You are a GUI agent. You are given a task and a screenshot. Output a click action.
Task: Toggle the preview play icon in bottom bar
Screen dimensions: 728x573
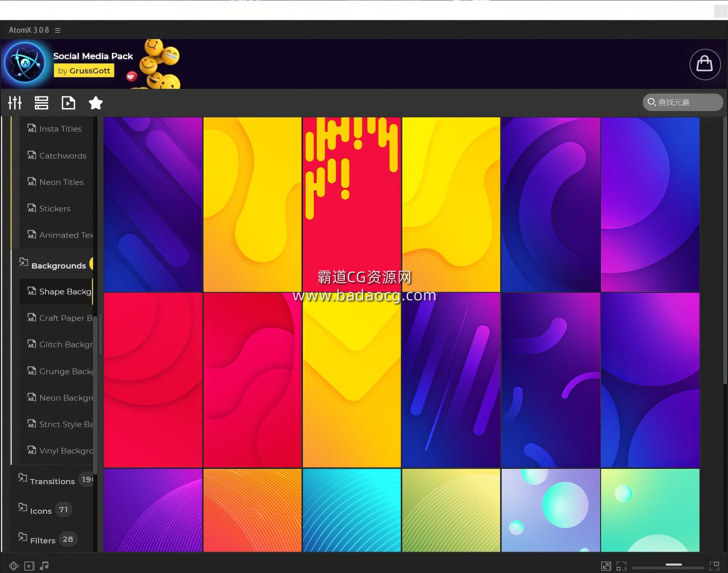click(x=29, y=566)
